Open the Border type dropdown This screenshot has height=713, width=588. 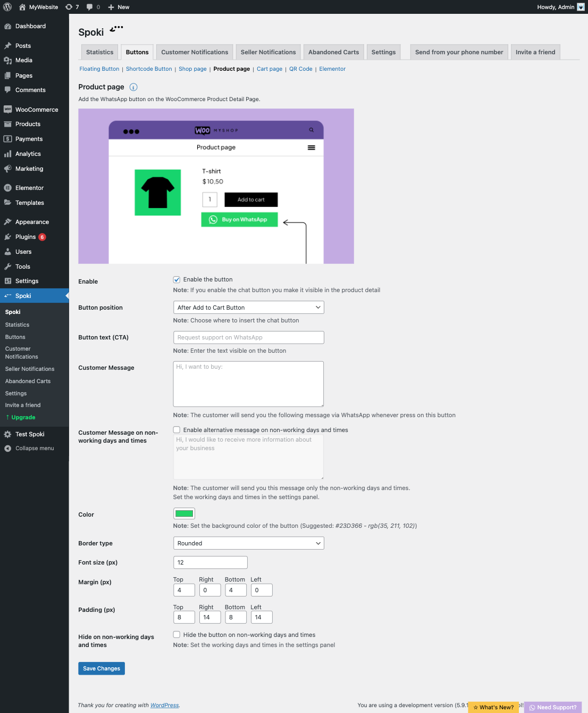coord(248,543)
